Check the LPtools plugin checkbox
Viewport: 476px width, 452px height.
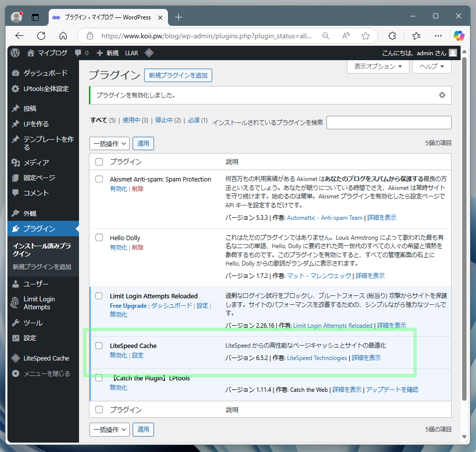click(x=99, y=378)
